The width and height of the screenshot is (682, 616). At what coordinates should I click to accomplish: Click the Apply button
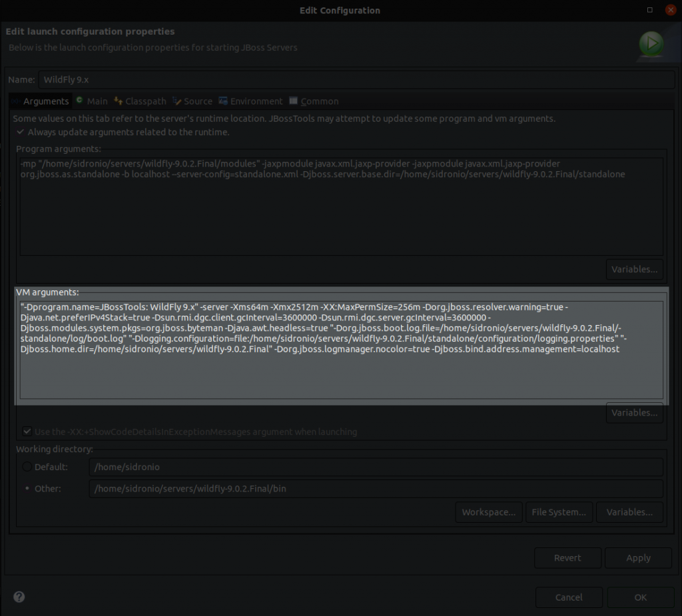[638, 557]
